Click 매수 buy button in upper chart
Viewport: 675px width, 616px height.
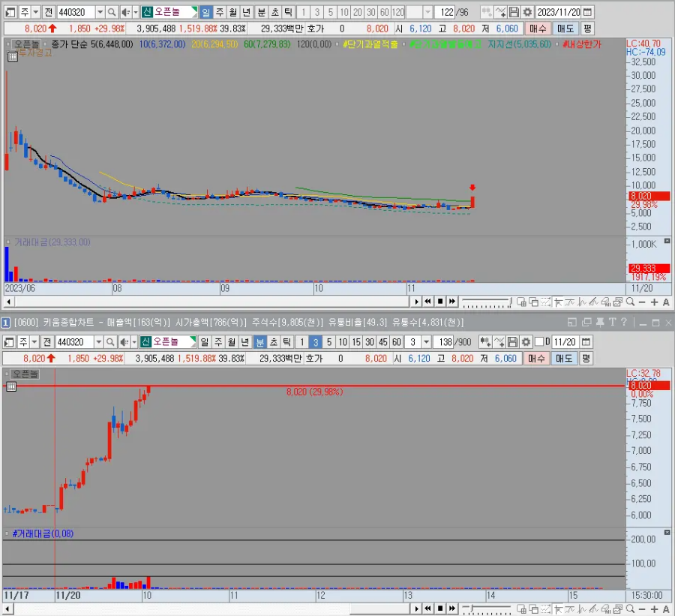click(537, 29)
